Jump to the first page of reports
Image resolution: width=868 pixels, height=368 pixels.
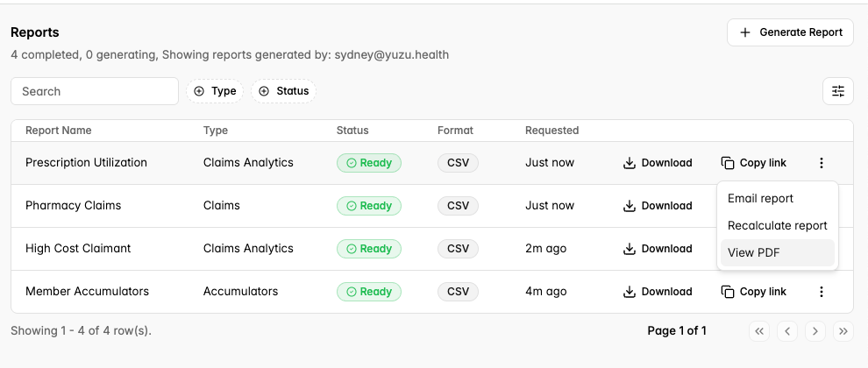pyautogui.click(x=759, y=331)
